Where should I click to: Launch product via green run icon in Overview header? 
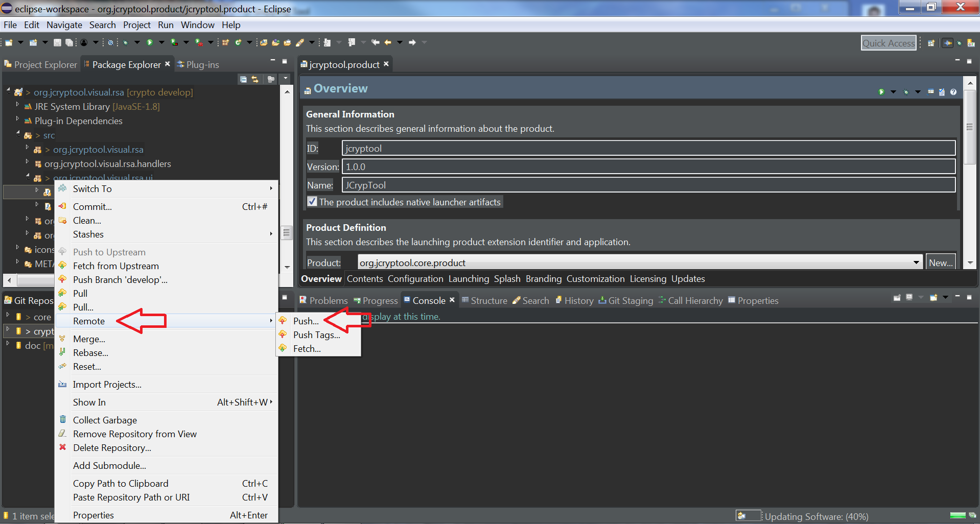click(x=881, y=92)
